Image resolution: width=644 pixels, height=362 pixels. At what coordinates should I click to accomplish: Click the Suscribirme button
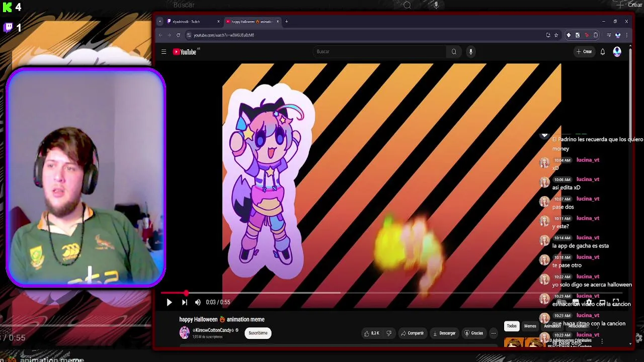pos(258,333)
